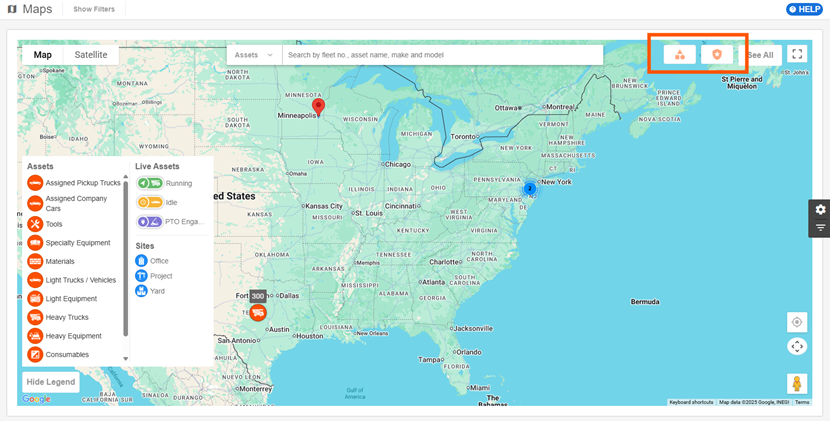Screen dimensions: 830x421
Task: Click the Idle live asset icon
Action: (x=150, y=202)
